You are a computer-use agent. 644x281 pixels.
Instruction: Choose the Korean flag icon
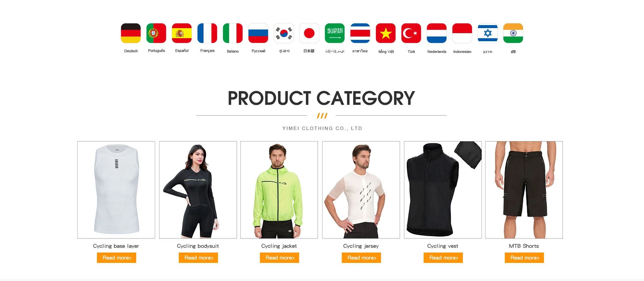[284, 33]
